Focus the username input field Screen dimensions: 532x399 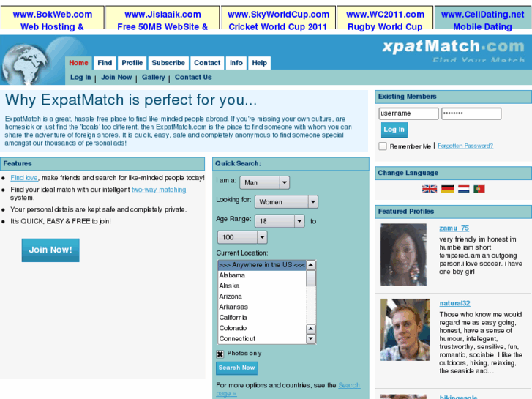[408, 113]
